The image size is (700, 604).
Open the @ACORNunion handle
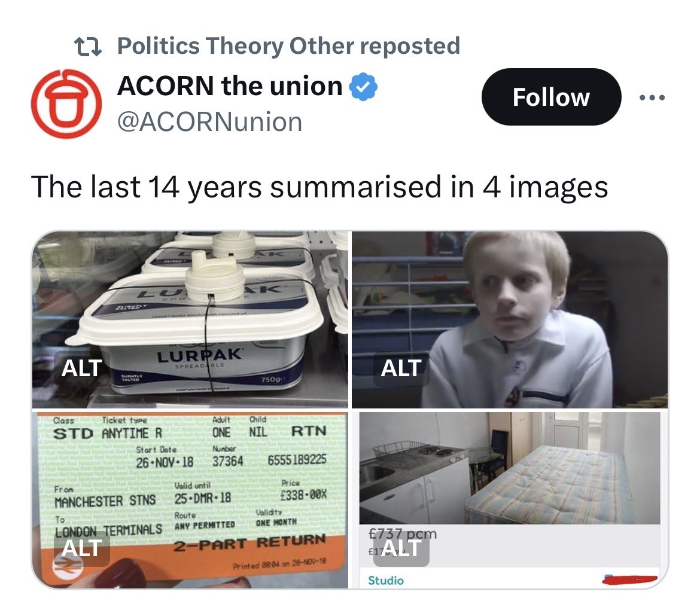click(x=210, y=122)
